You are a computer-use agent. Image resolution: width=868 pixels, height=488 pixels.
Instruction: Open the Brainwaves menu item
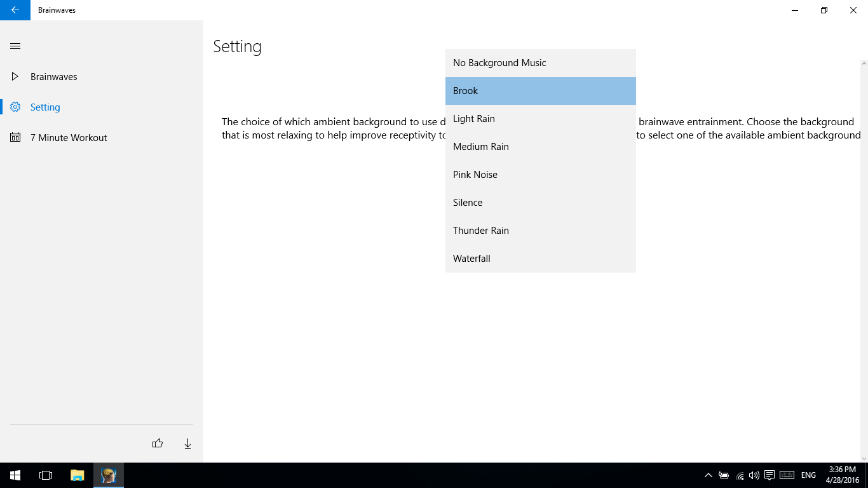102,76
